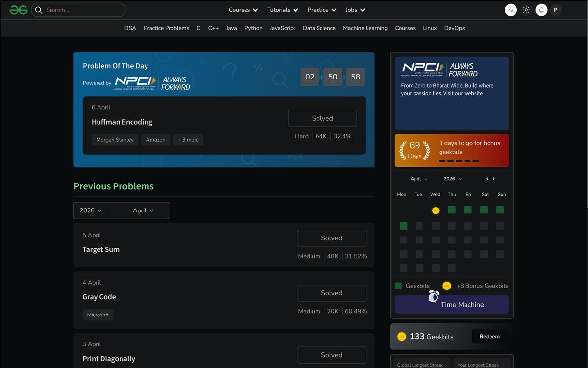588x368 pixels.
Task: Click the "Previous Problems" heading
Action: click(x=114, y=186)
